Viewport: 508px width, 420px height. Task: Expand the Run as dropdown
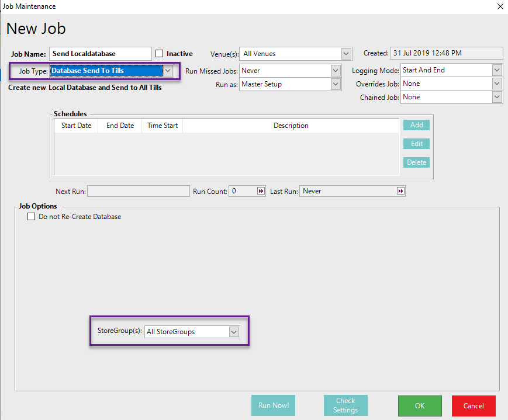(x=336, y=84)
